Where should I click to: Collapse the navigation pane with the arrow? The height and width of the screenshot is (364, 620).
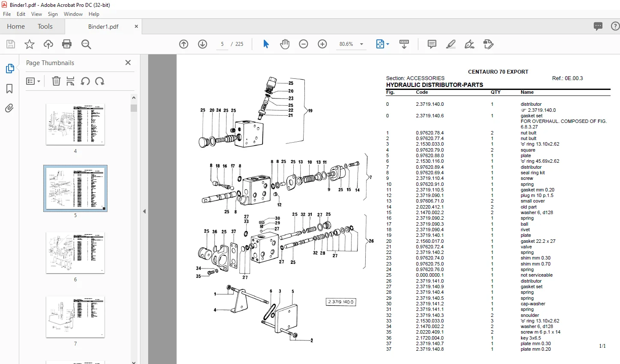[144, 211]
